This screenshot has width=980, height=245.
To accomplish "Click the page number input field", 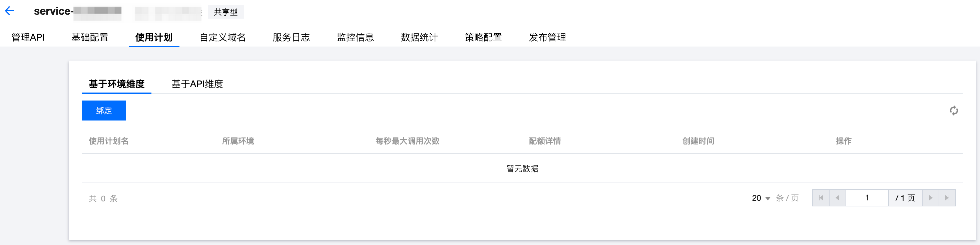I will pyautogui.click(x=867, y=198).
